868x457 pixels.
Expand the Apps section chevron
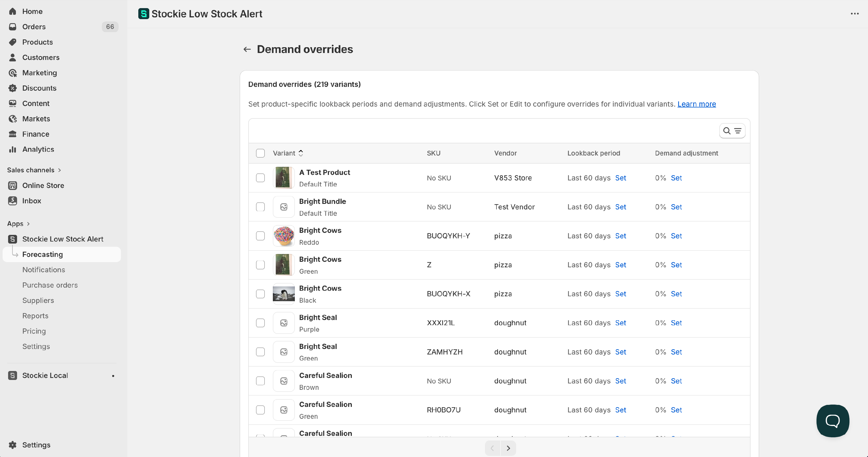pos(28,224)
